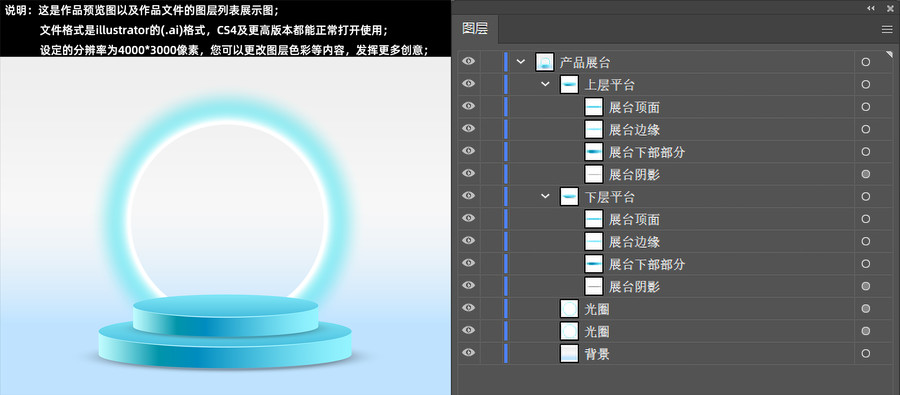900x395 pixels.
Task: Hide the 背景 layer via eye icon
Action: [x=468, y=353]
